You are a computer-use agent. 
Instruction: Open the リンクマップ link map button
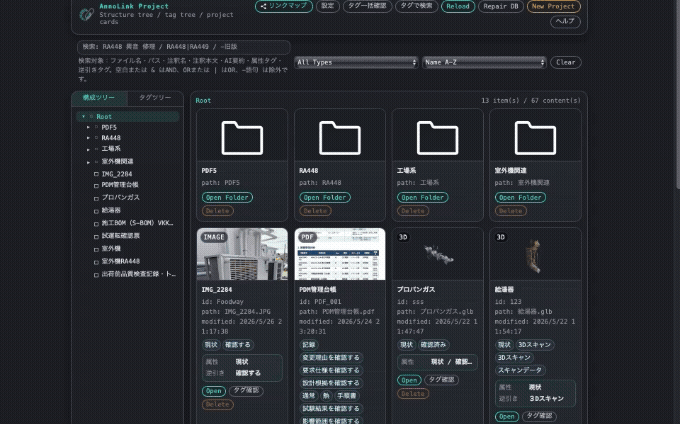tap(284, 6)
